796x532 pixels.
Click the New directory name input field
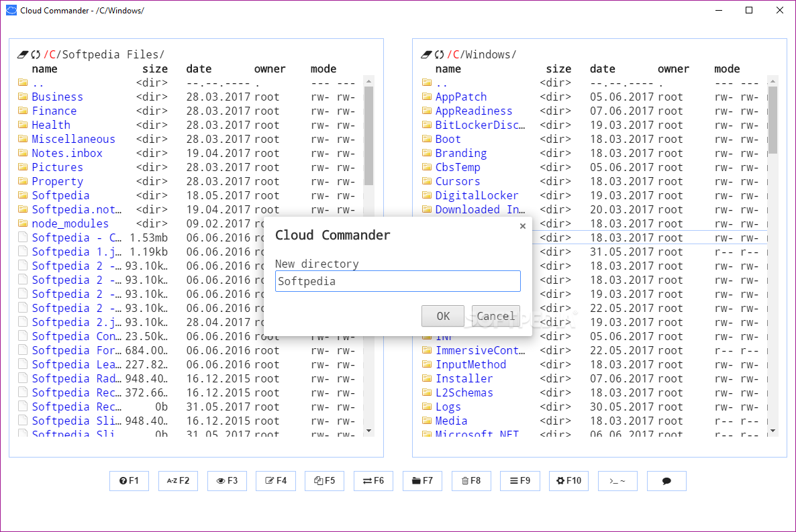(x=397, y=281)
